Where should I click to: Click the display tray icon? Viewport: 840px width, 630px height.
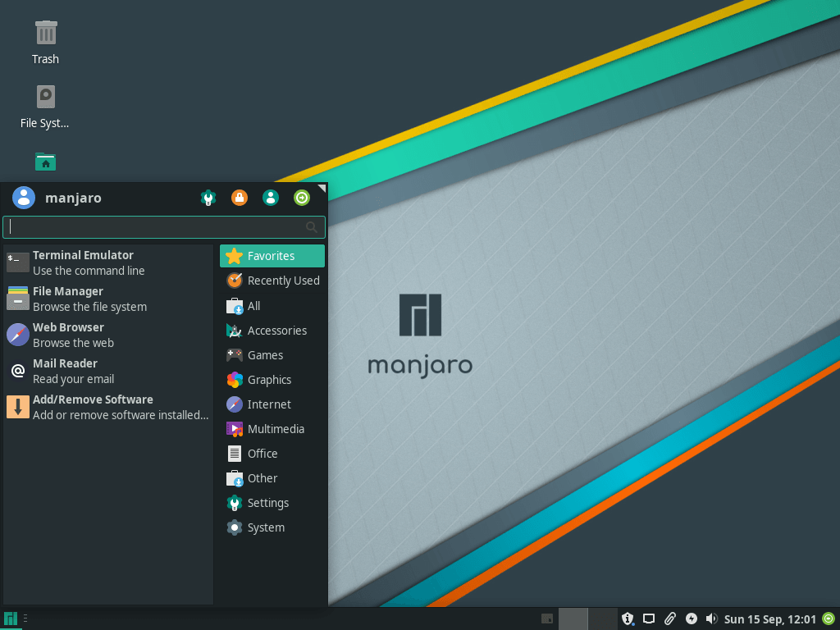tap(649, 619)
